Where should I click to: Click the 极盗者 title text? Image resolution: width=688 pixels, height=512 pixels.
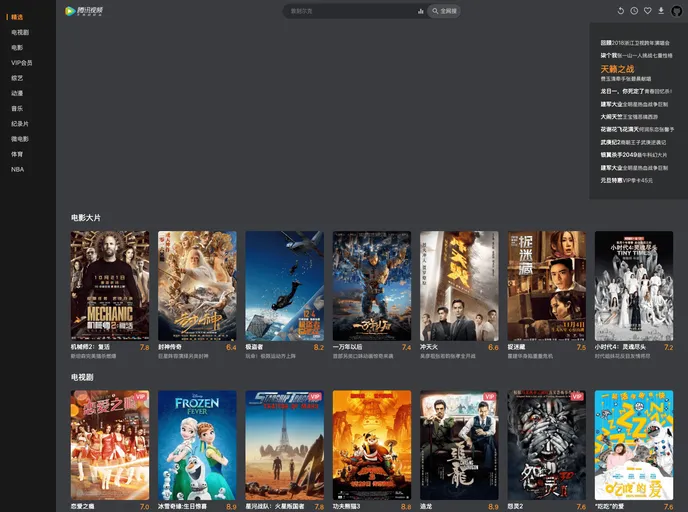[x=254, y=347]
